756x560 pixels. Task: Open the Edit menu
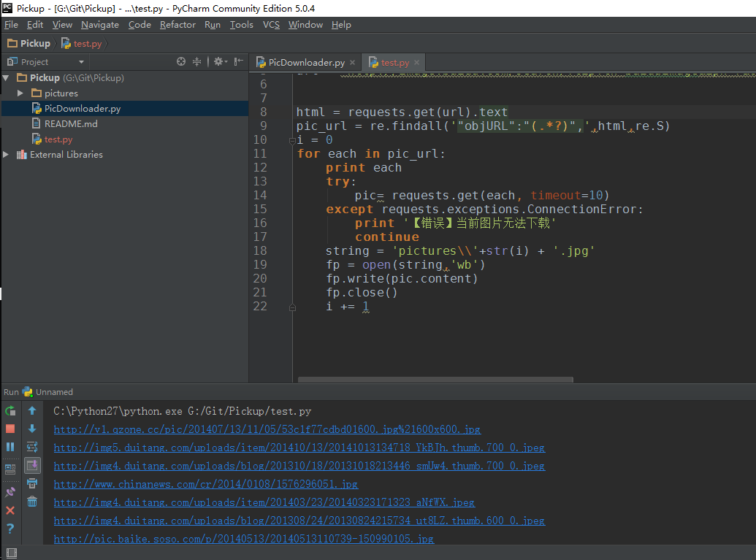(35, 25)
